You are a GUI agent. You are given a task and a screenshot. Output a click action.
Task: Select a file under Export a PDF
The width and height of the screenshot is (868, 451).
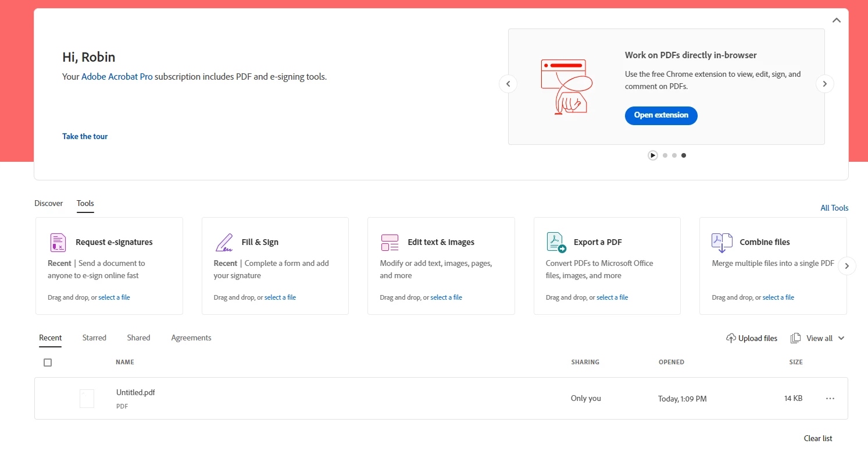[612, 297]
